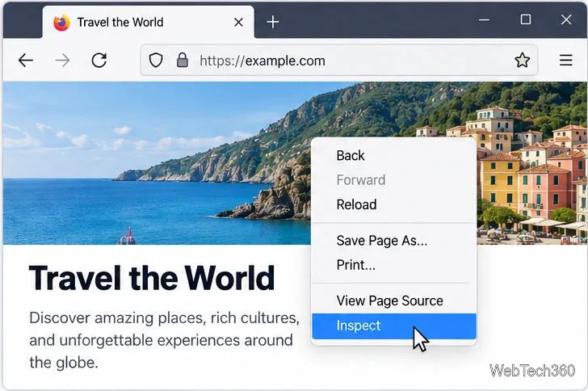
Task: Open the hamburger application menu
Action: tap(566, 60)
